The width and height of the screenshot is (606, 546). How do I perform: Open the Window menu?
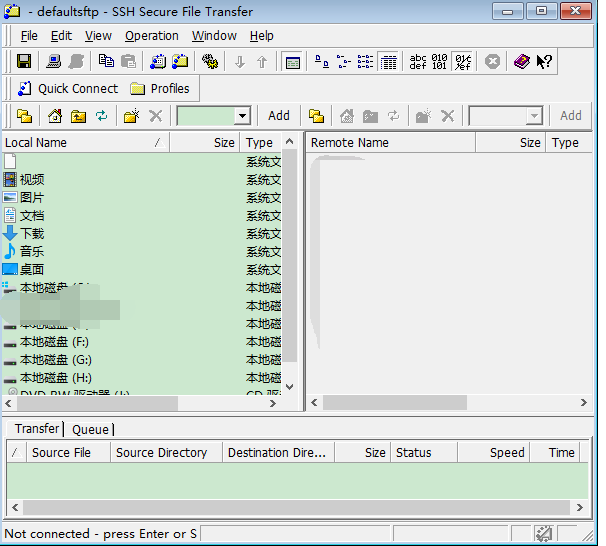point(214,36)
